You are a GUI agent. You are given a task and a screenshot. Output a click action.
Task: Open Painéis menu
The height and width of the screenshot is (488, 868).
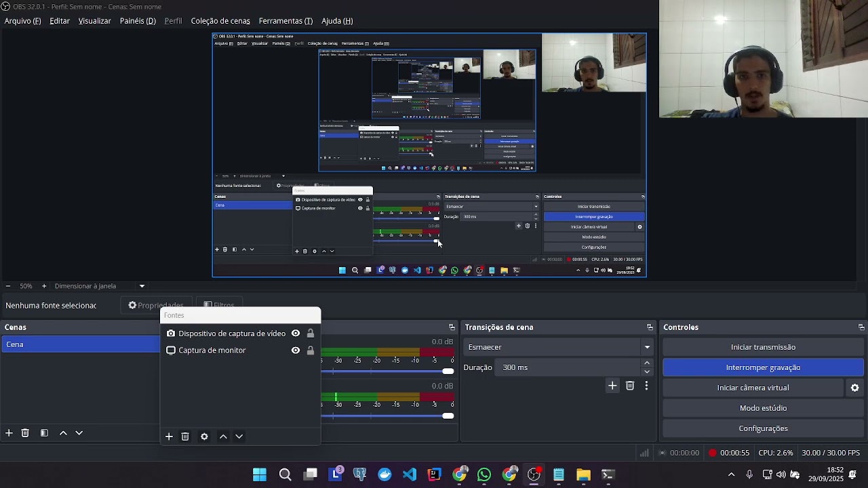[x=138, y=21]
